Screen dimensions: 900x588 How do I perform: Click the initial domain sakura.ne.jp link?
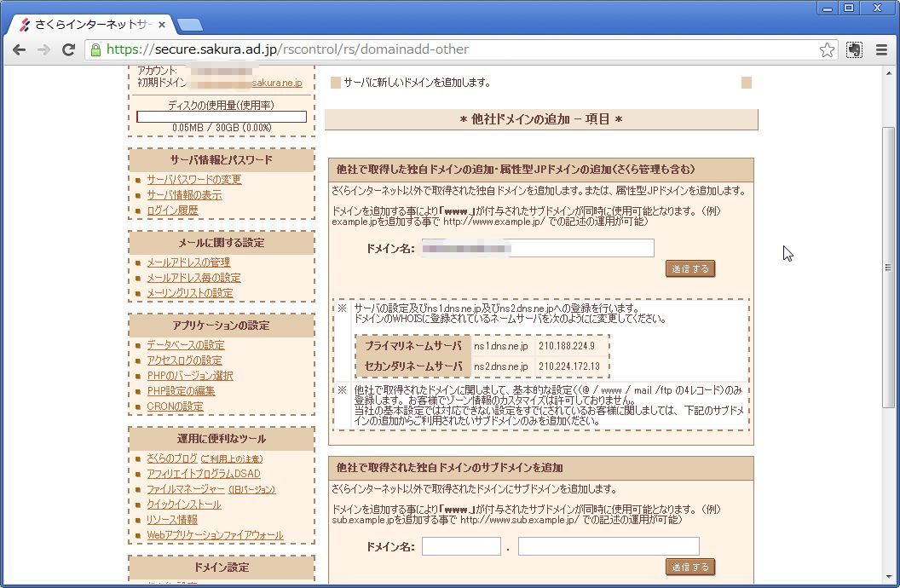click(x=277, y=83)
